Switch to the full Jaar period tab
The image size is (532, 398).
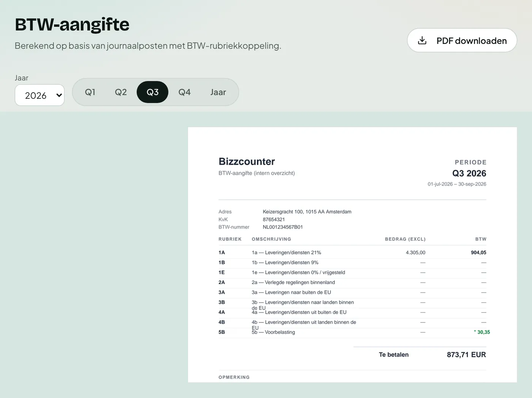coord(218,92)
